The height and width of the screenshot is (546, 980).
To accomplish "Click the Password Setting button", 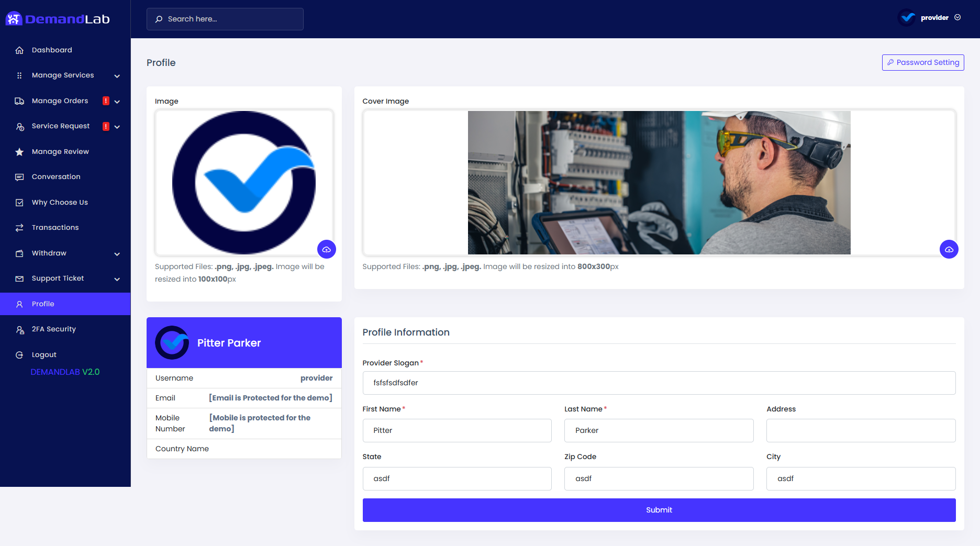I will pos(922,62).
